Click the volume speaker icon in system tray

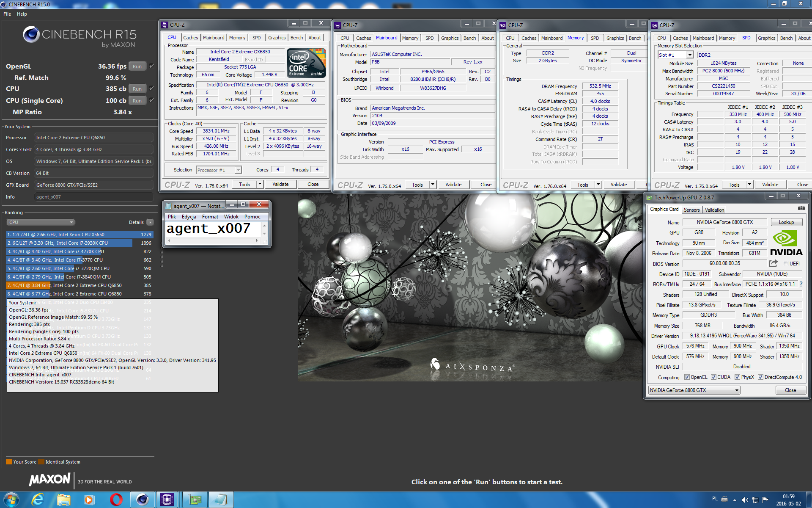pyautogui.click(x=745, y=500)
